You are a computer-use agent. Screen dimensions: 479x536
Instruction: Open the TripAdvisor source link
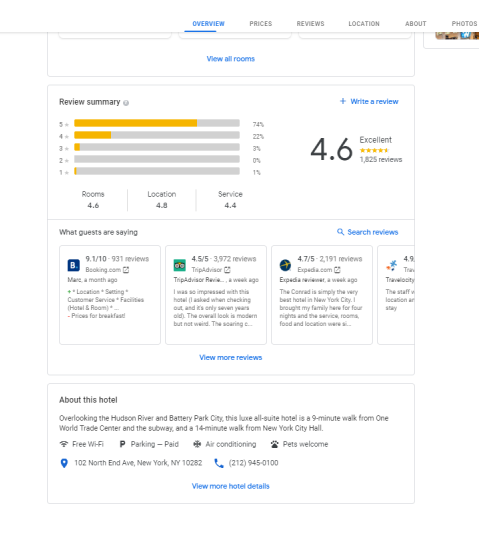207,270
